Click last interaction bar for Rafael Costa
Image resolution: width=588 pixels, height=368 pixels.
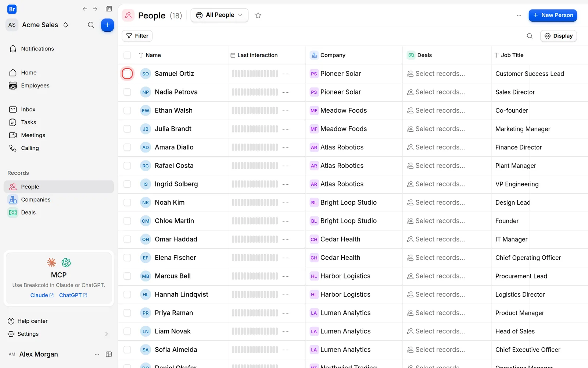pyautogui.click(x=255, y=166)
